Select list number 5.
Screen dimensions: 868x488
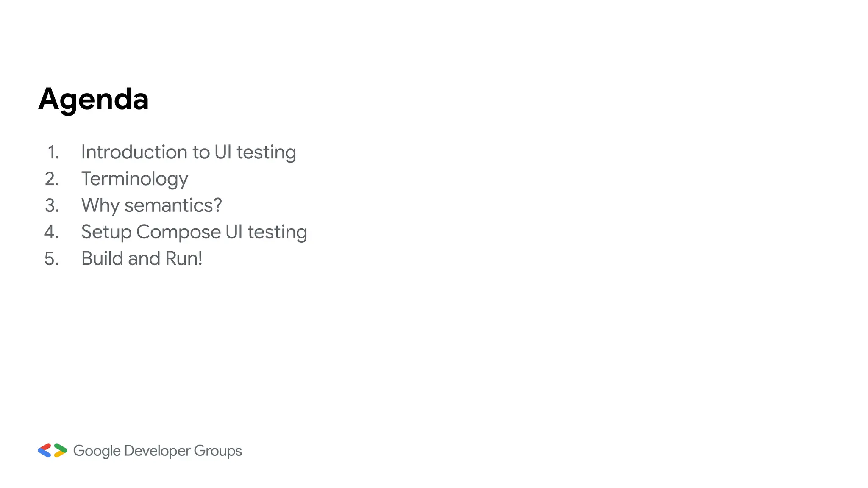click(x=52, y=259)
